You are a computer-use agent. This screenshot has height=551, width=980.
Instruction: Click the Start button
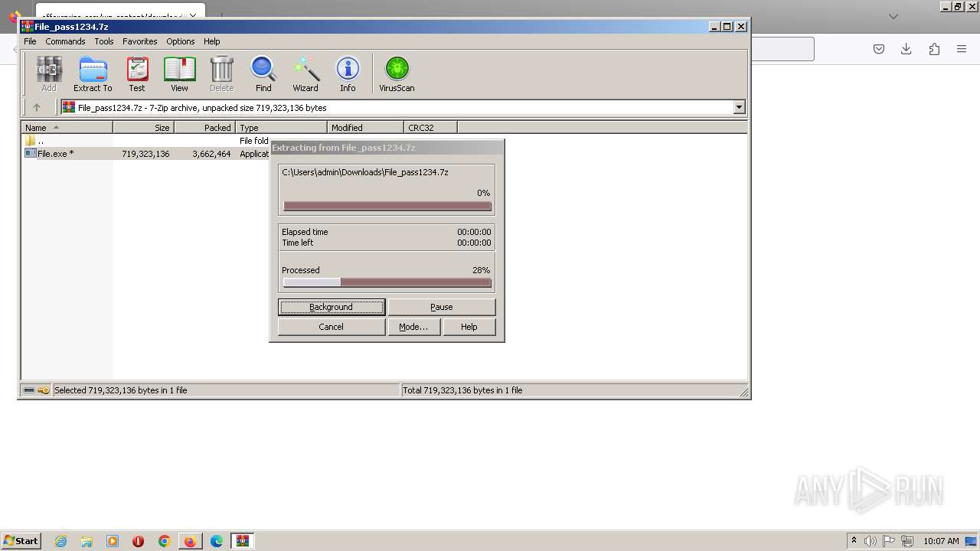pyautogui.click(x=21, y=541)
